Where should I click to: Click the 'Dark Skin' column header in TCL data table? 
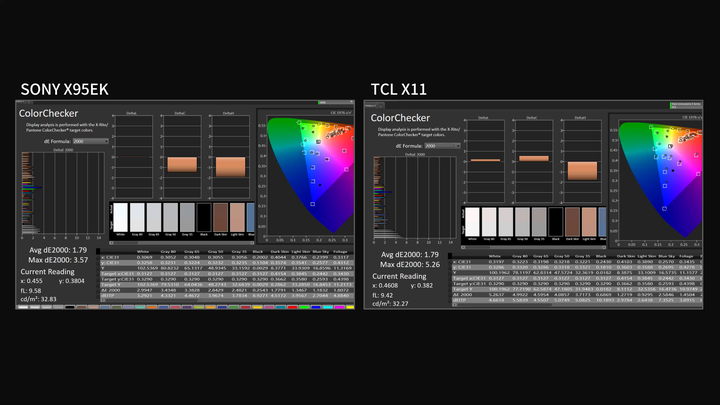click(625, 256)
